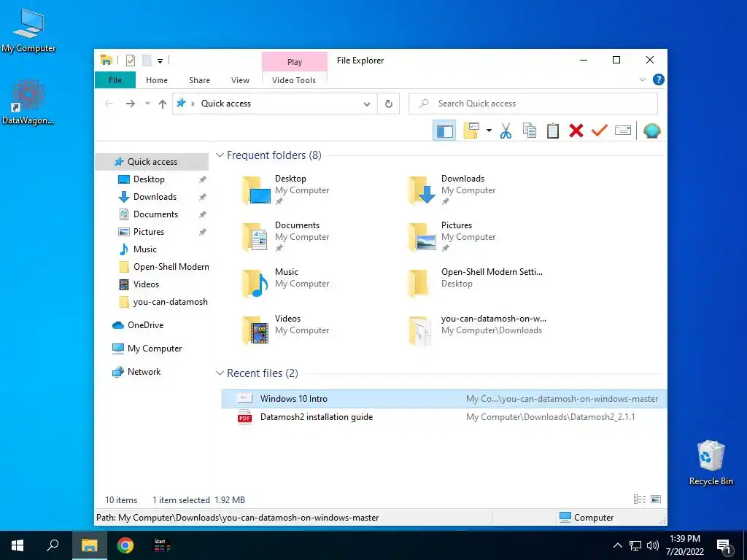Switch to large icons view via the status bar icon
Image resolution: width=747 pixels, height=560 pixels.
(x=656, y=499)
